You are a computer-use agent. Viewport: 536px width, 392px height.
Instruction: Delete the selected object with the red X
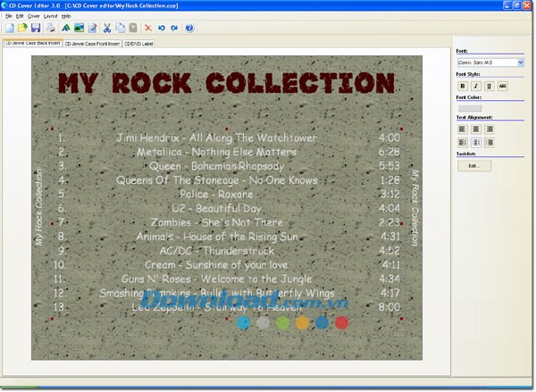[148, 28]
